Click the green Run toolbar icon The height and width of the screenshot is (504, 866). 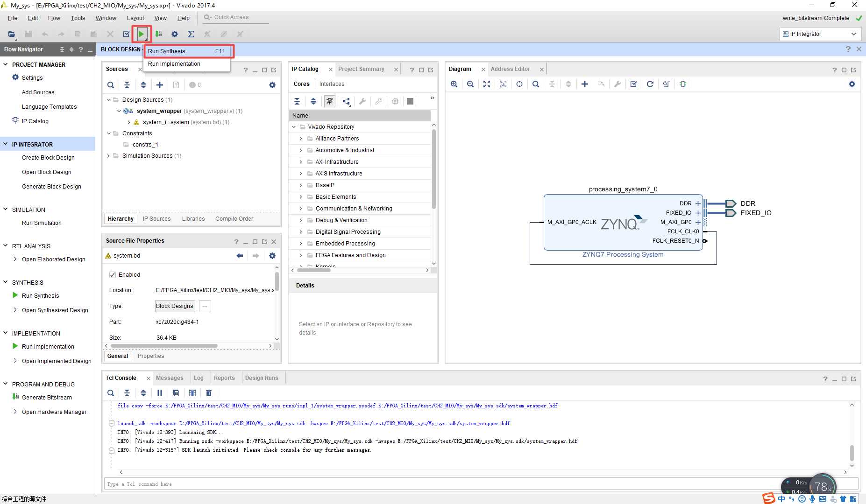click(141, 34)
